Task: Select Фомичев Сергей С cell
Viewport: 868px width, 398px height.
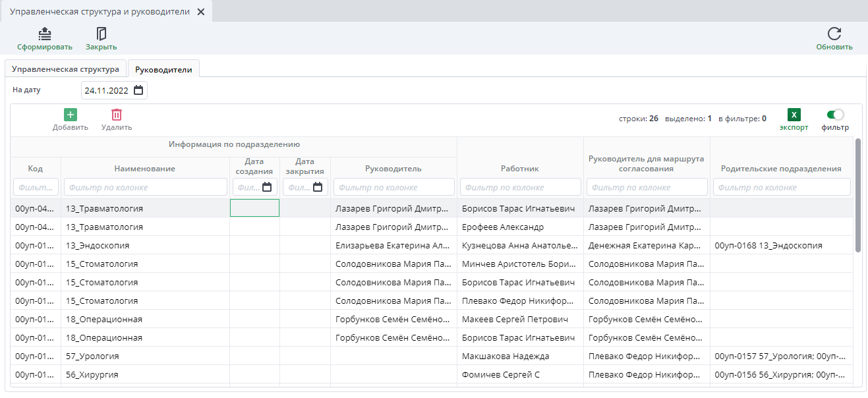Action: (x=520, y=374)
